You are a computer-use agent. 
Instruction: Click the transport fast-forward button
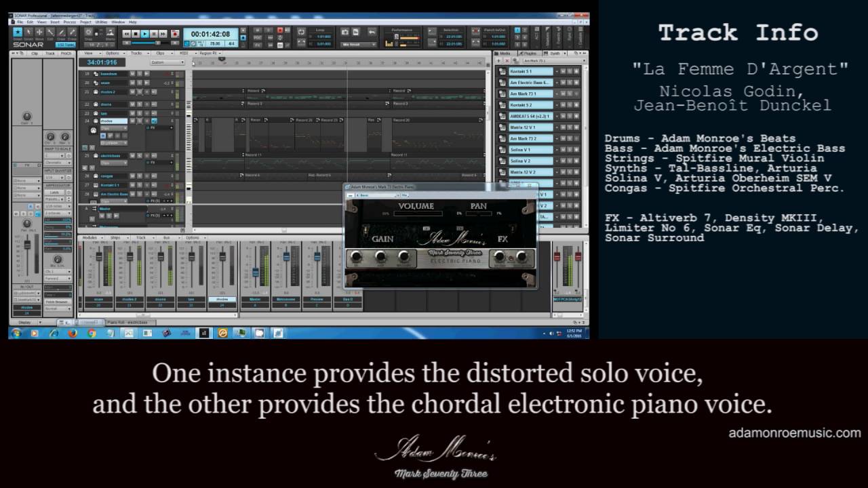(163, 34)
